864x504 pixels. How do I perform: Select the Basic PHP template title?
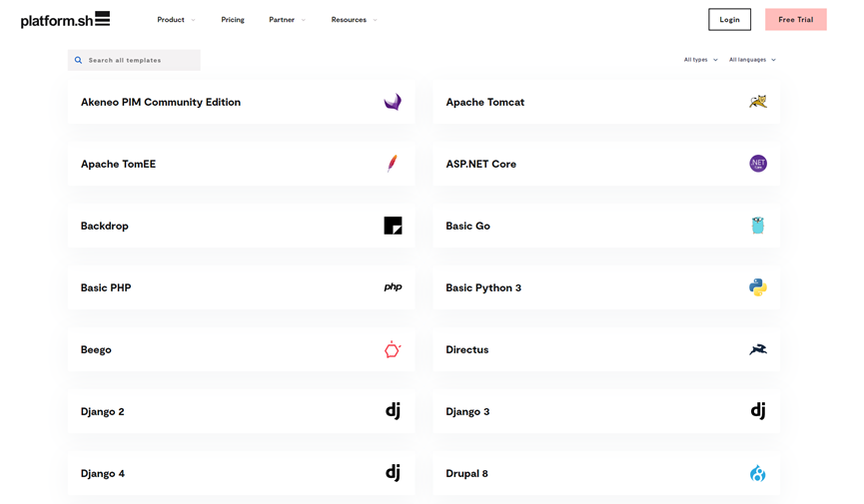coord(106,287)
